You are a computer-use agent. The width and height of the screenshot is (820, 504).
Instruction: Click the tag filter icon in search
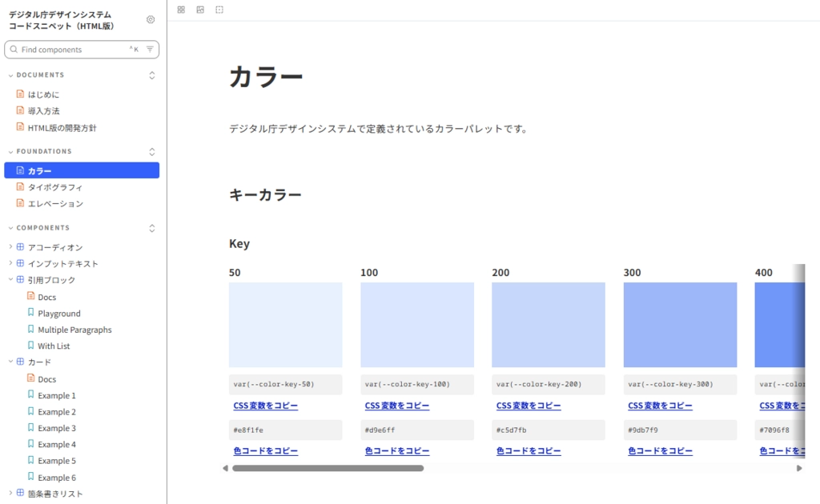coord(150,49)
